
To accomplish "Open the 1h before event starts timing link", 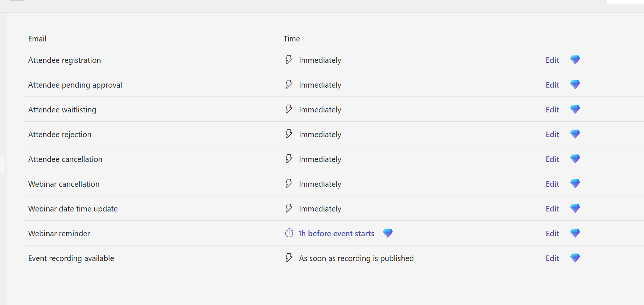I will coord(336,234).
